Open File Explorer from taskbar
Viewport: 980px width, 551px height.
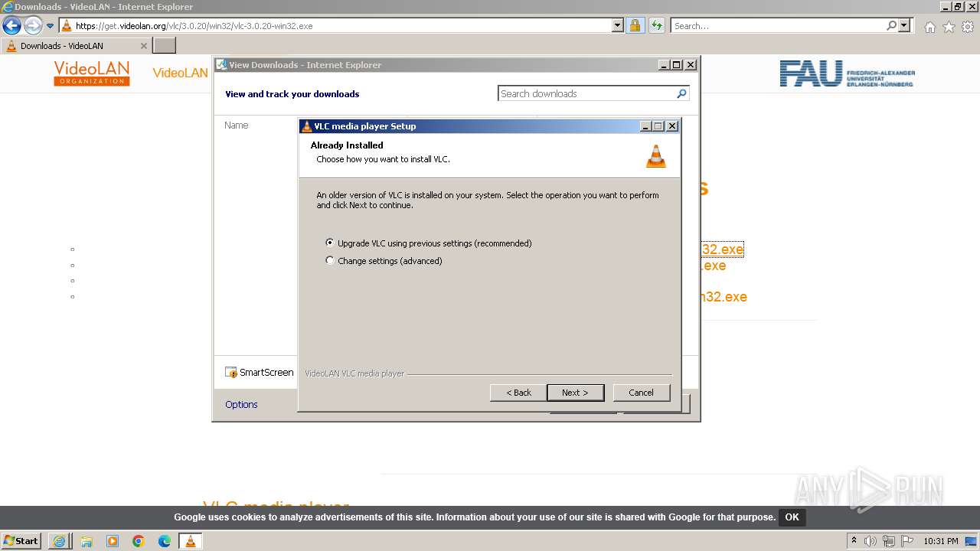pos(87,541)
